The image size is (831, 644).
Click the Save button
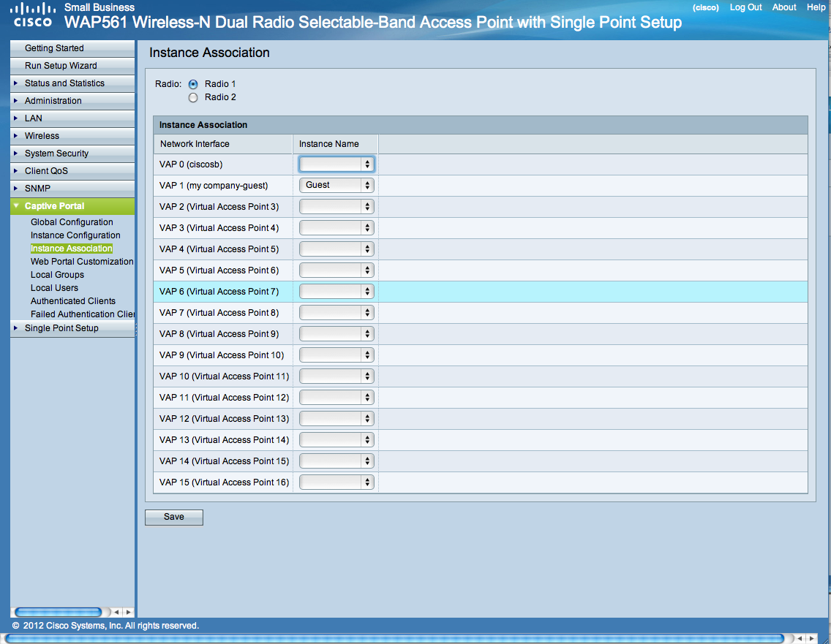174,517
